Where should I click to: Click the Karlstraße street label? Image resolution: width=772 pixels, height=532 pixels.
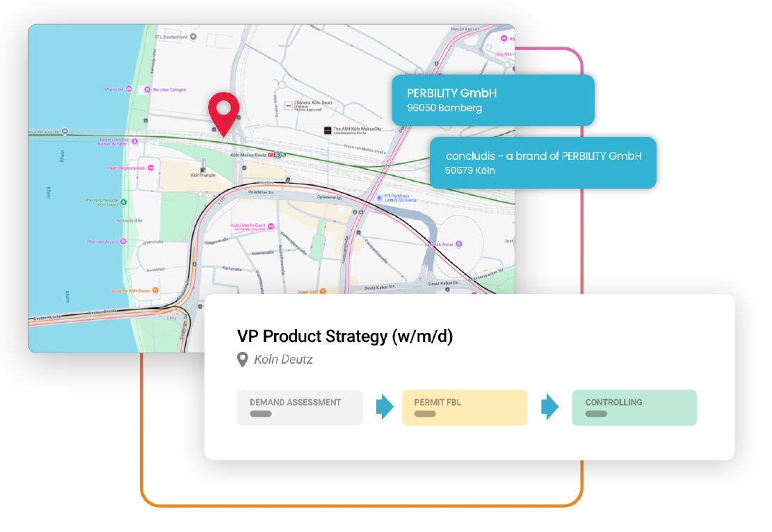(232, 268)
